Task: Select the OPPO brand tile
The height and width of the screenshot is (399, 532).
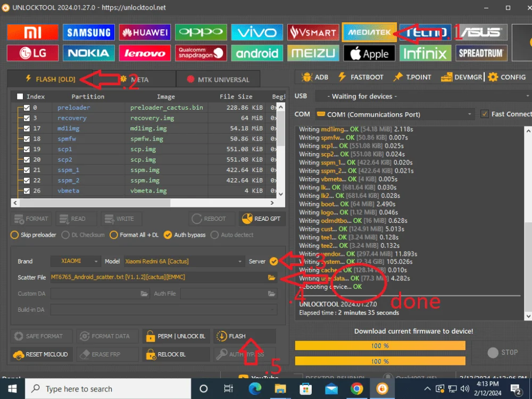Action: (x=201, y=32)
